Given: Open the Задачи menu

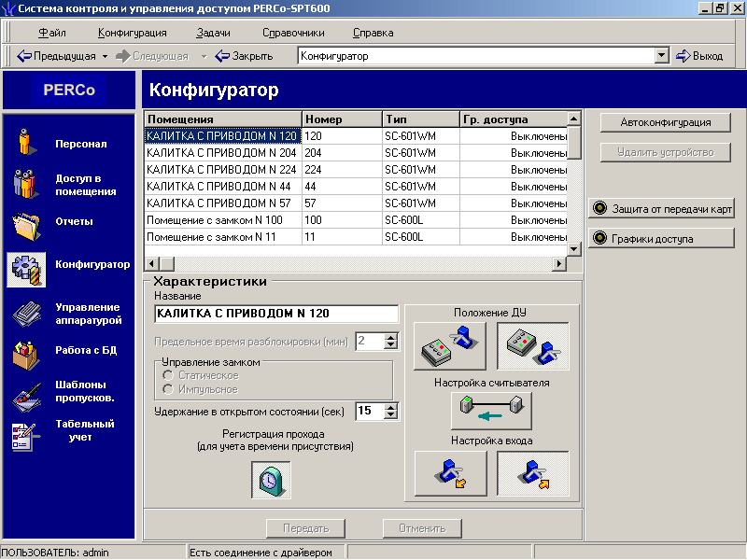Looking at the screenshot, I should (x=213, y=33).
